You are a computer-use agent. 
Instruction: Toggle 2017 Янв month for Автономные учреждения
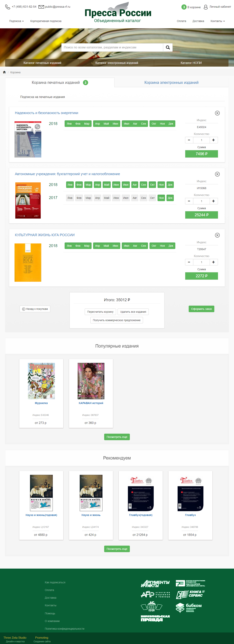[x=70, y=198]
